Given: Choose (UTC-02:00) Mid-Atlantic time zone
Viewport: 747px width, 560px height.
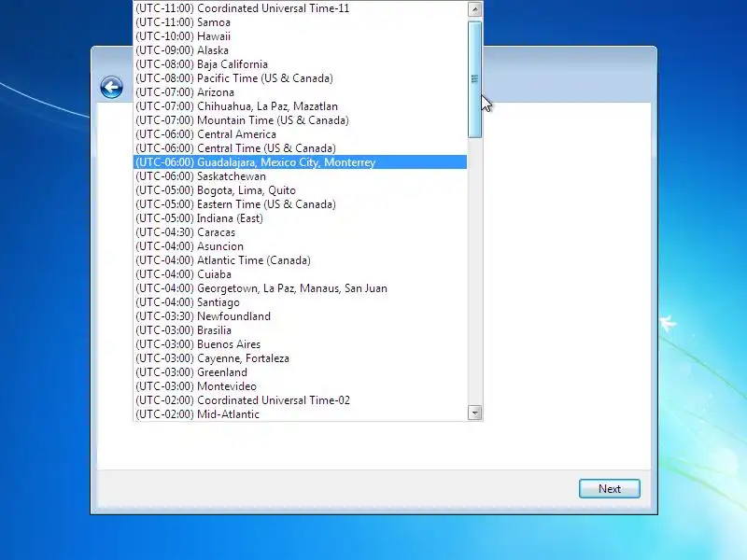Looking at the screenshot, I should tap(300, 414).
